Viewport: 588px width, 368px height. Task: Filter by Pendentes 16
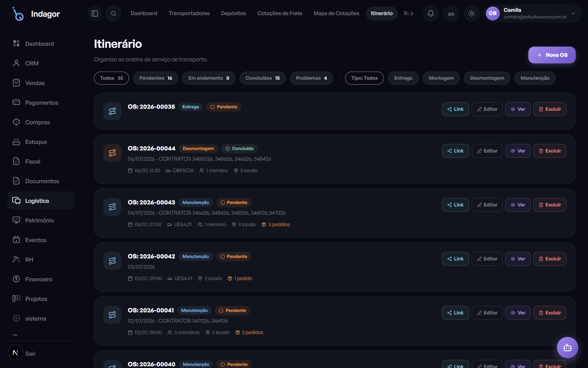[x=156, y=78]
